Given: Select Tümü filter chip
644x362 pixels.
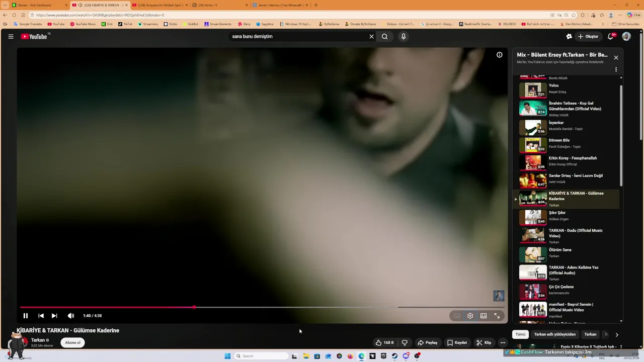Looking at the screenshot, I should pos(520,334).
